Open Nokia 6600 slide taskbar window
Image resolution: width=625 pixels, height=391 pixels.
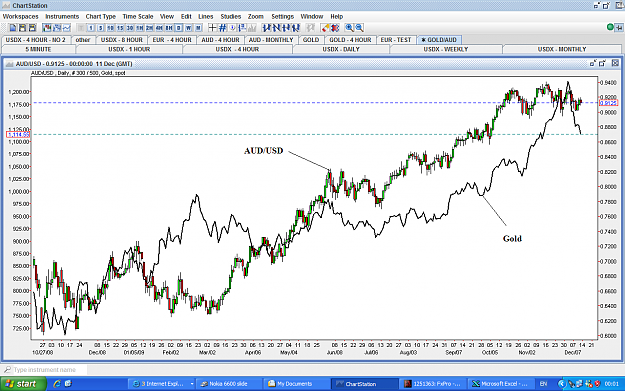click(x=228, y=384)
